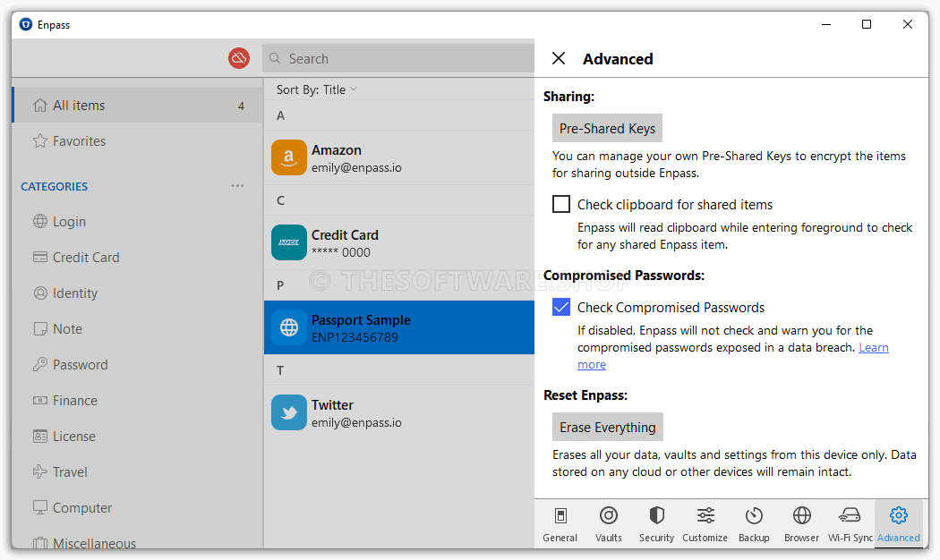Viewport: 940px width, 560px height.
Task: Open the Note category label
Action: pyautogui.click(x=67, y=329)
